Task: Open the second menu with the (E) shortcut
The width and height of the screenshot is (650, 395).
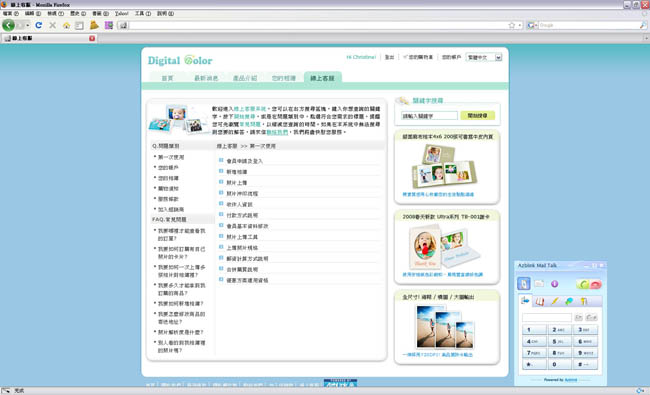Action: click(33, 13)
